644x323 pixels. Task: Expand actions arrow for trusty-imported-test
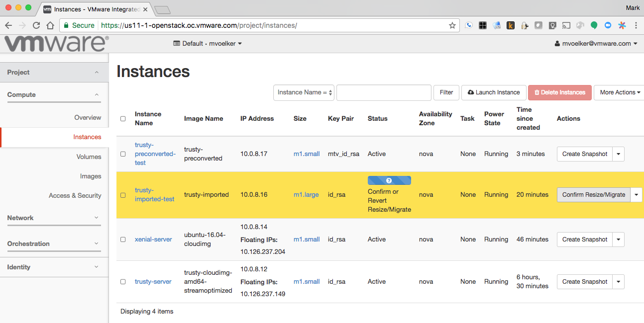(x=637, y=195)
